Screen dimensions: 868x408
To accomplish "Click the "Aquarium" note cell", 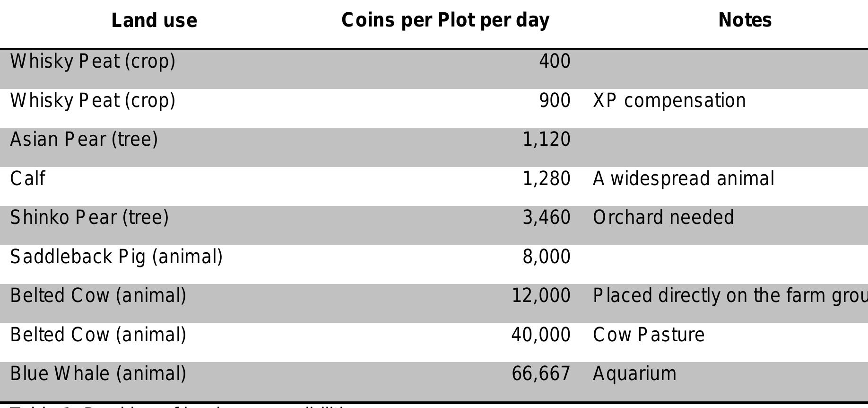I will coord(634,374).
